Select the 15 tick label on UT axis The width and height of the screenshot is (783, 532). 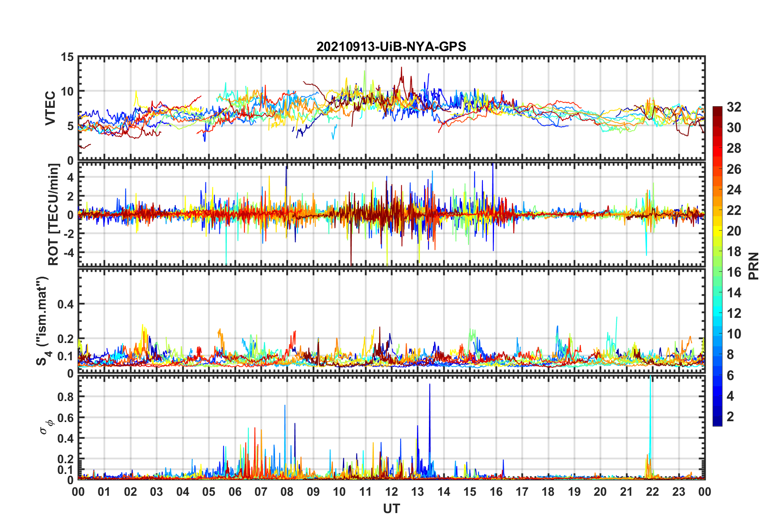pyautogui.click(x=470, y=492)
